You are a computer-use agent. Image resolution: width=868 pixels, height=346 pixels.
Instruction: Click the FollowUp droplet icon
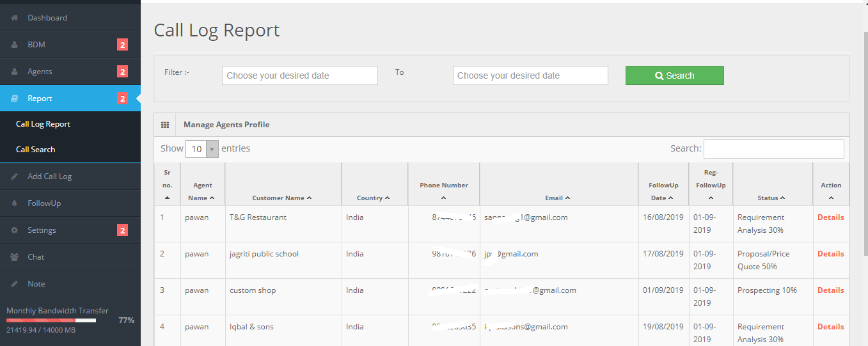click(14, 203)
